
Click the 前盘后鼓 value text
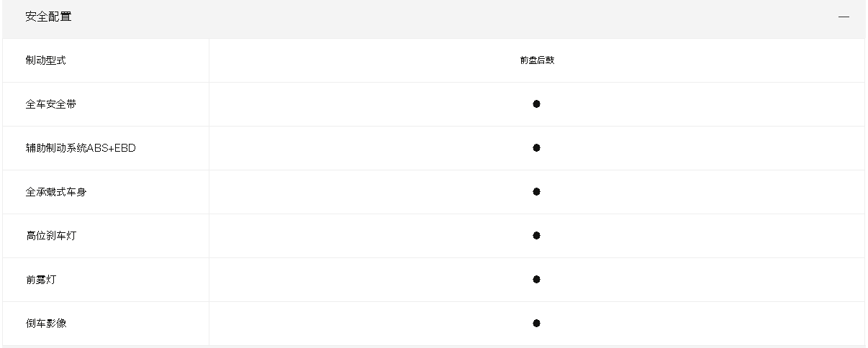coord(537,60)
